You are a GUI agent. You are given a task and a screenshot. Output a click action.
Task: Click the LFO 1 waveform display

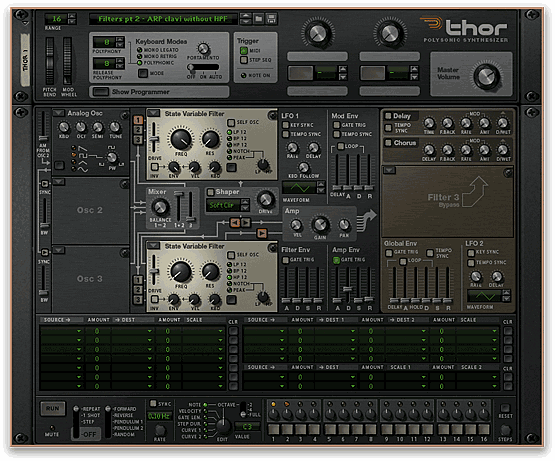click(x=299, y=187)
